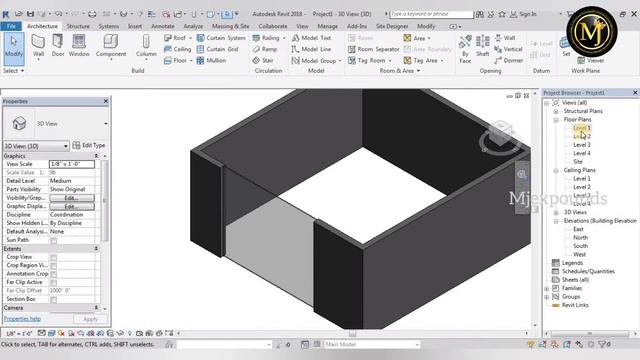This screenshot has height=360, width=640.
Task: Enable the Far Clip Active checkbox
Action: click(x=53, y=282)
